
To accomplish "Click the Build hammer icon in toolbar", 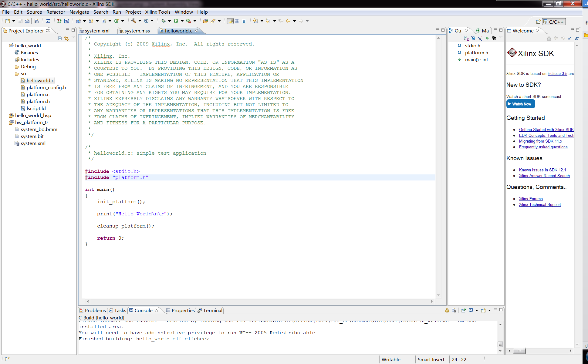I will pyautogui.click(x=133, y=21).
